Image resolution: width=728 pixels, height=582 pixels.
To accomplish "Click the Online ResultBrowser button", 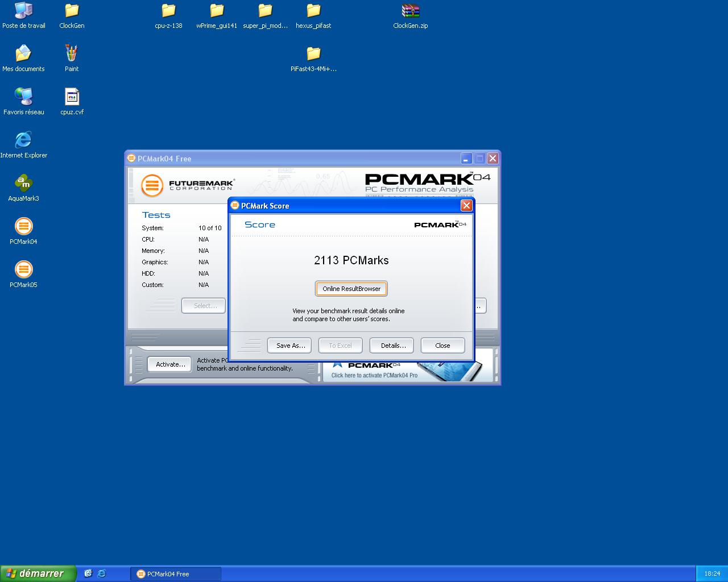I will coord(351,289).
